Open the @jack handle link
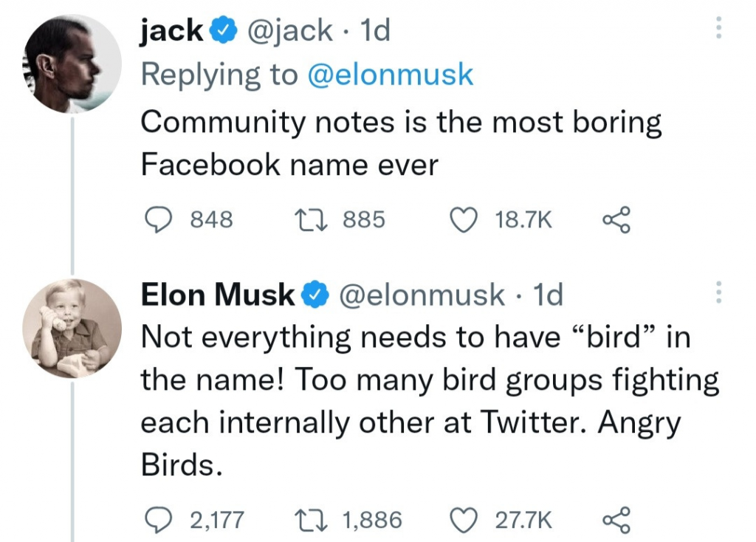The image size is (756, 542). 293,30
